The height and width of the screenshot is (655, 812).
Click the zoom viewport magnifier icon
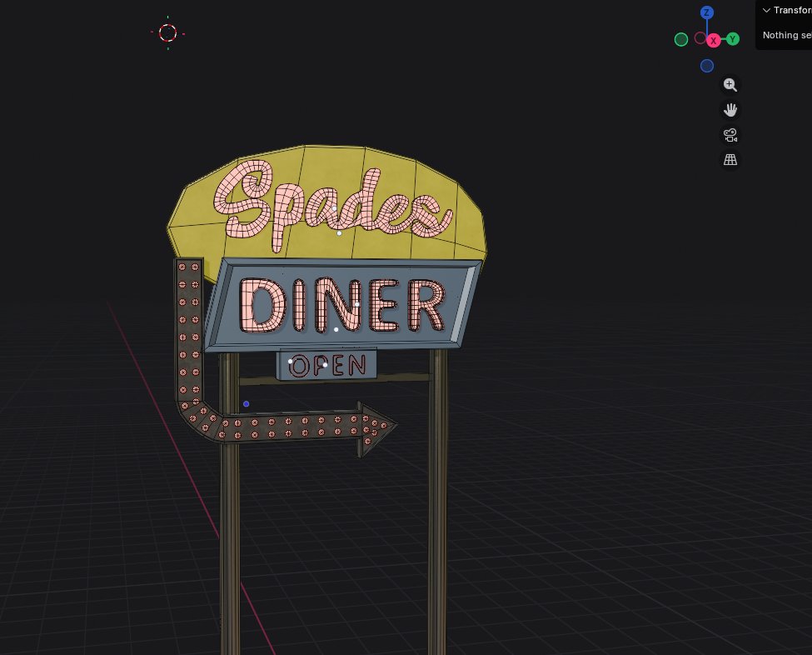click(x=730, y=85)
